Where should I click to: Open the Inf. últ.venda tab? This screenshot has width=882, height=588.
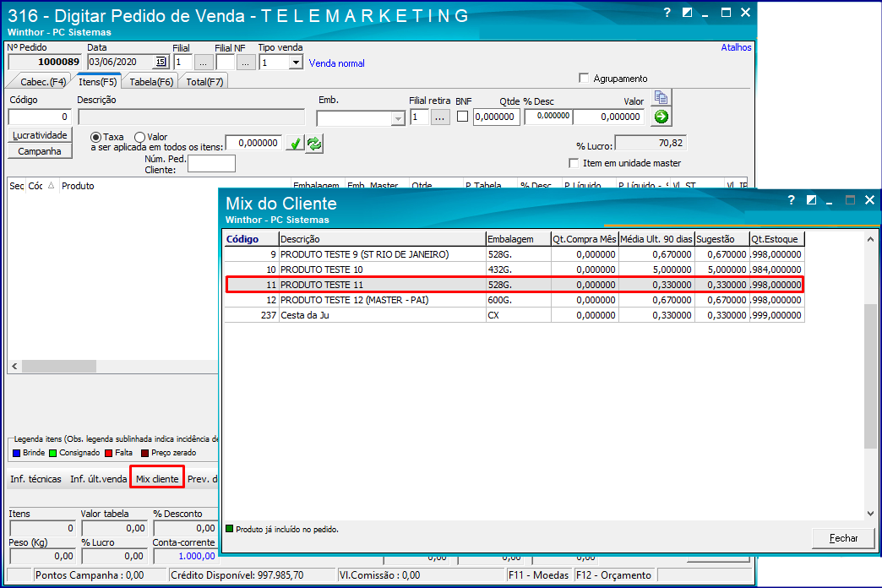pyautogui.click(x=99, y=479)
